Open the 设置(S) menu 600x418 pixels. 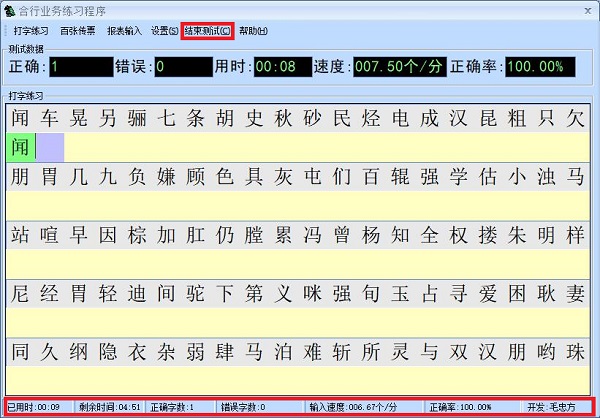163,32
